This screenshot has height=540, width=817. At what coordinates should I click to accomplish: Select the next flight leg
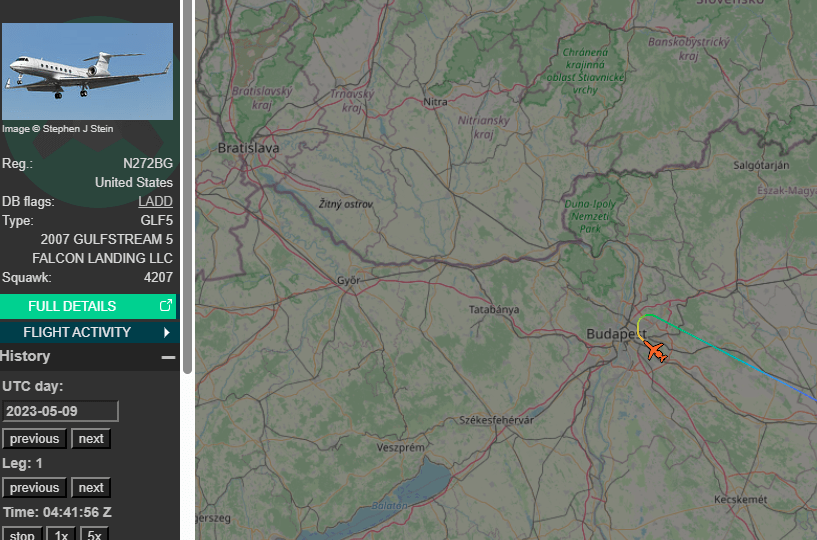(91, 488)
